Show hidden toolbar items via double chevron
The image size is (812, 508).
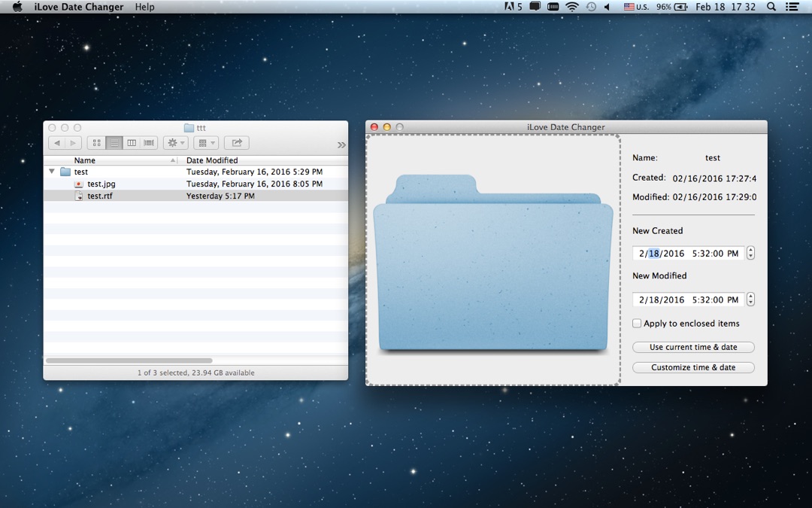(341, 144)
